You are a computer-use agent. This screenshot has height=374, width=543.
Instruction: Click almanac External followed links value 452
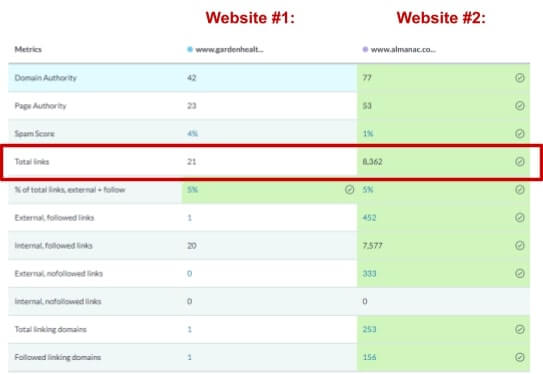(369, 217)
